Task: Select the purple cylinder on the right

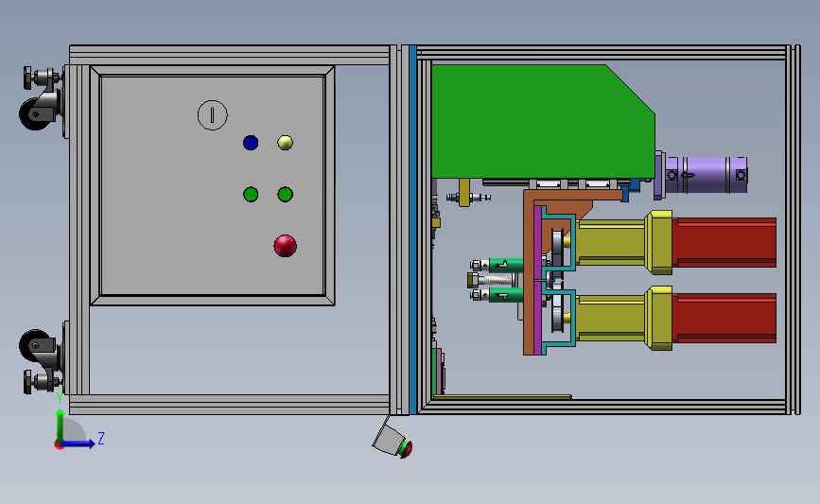Action: (701, 175)
